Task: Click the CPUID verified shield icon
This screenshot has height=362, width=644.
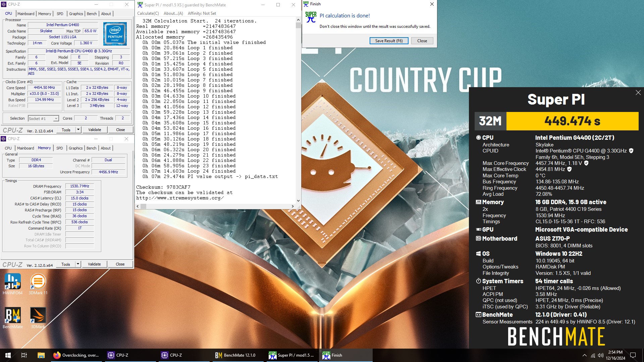Action: [x=631, y=151]
